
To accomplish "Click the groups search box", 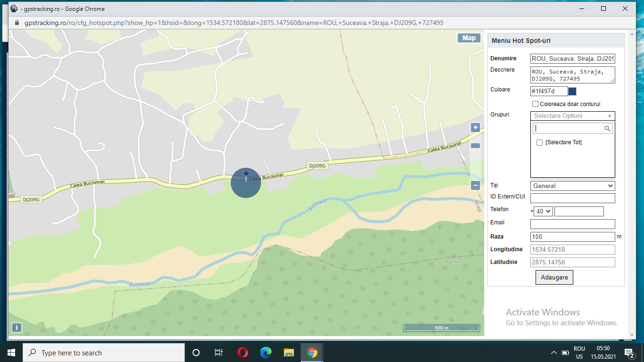I will point(572,128).
